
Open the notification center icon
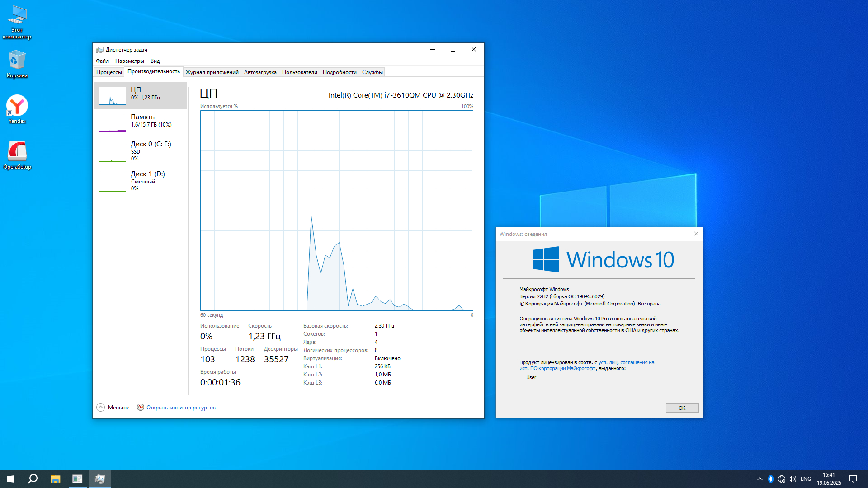point(853,479)
